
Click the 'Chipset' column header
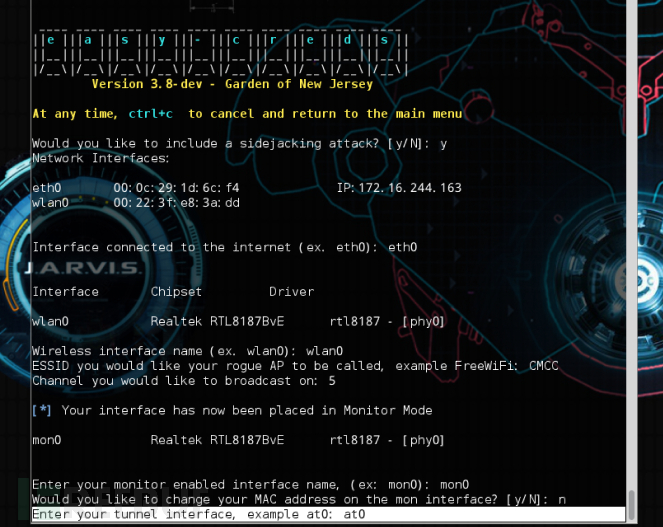(x=176, y=292)
